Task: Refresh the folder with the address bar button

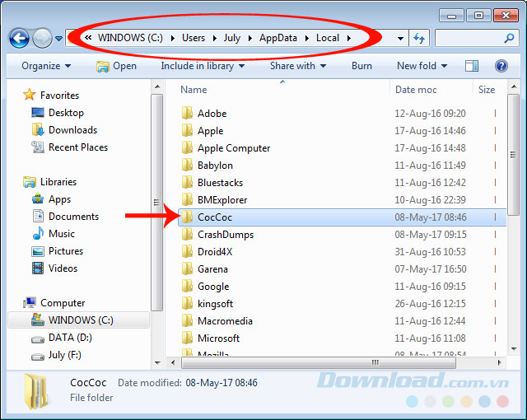Action: (419, 38)
